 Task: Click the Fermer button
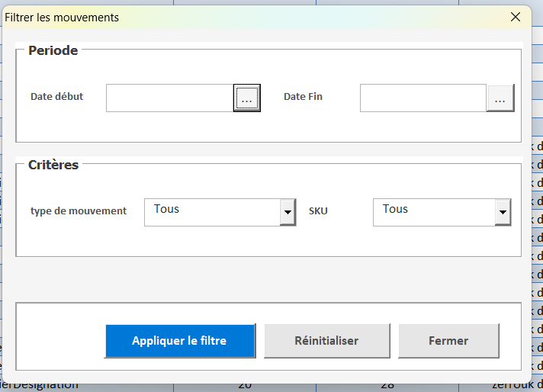448,341
